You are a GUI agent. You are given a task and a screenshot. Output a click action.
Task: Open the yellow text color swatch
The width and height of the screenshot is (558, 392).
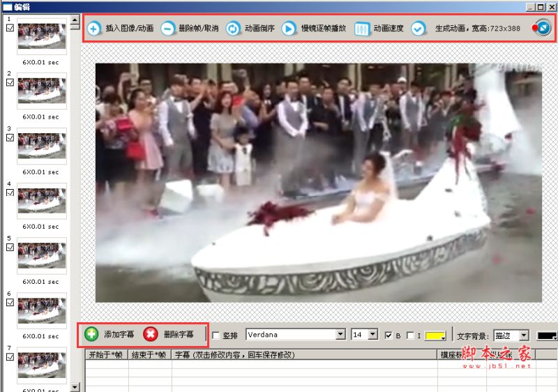(x=435, y=336)
